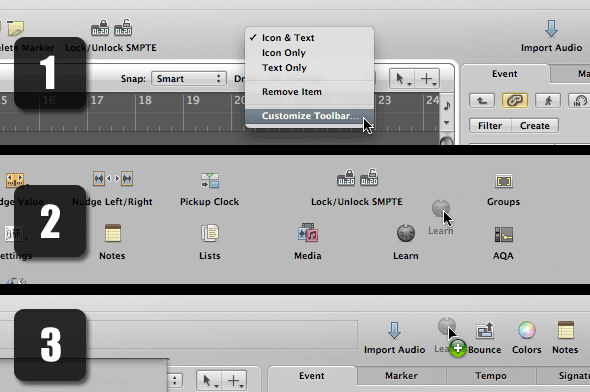Switch to the Event tab beside Marker
The image size is (590, 392).
[x=312, y=376]
